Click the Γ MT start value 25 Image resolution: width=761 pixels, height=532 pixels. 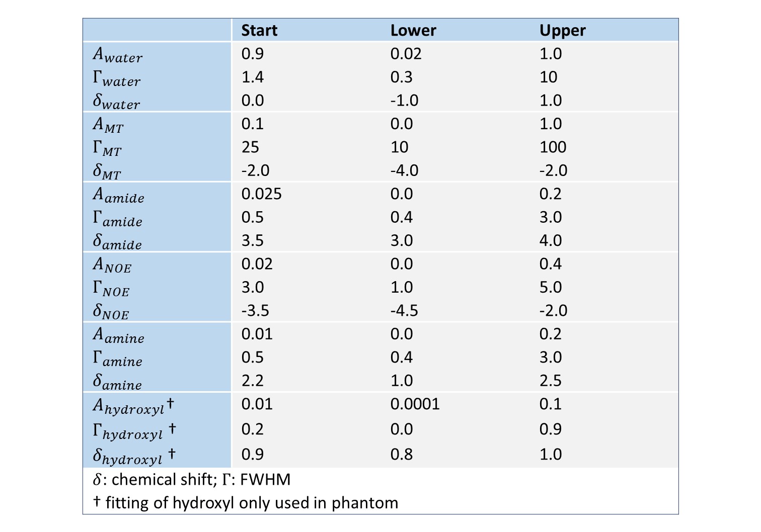tap(250, 147)
